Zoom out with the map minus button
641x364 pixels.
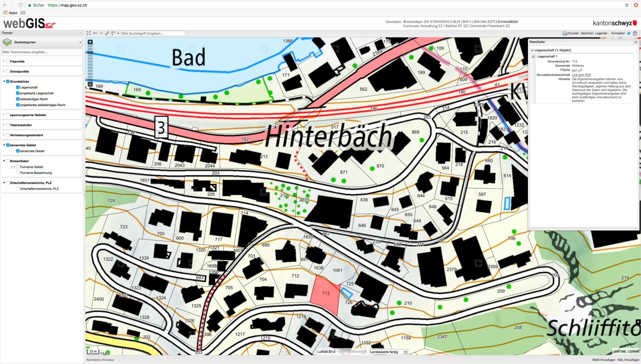pos(90,84)
